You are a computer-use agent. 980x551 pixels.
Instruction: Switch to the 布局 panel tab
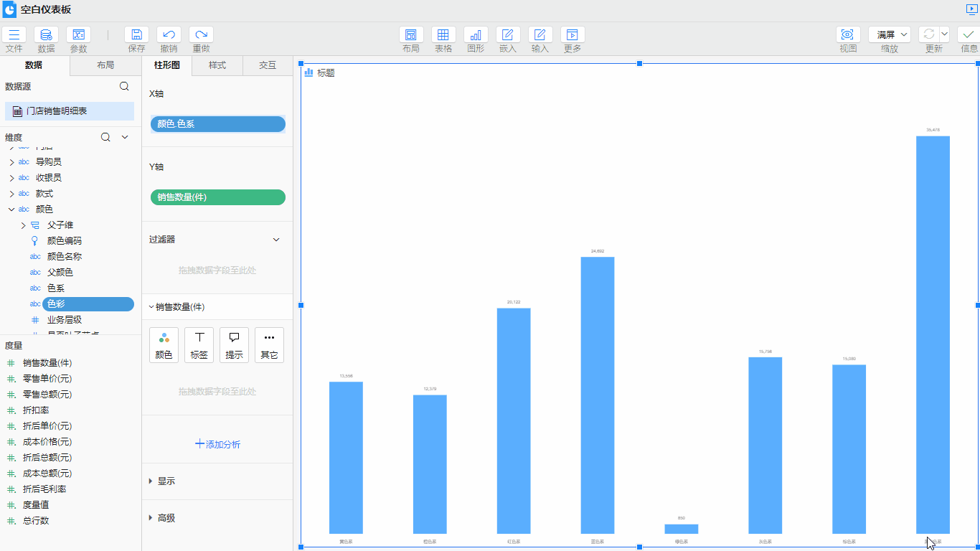click(x=105, y=65)
